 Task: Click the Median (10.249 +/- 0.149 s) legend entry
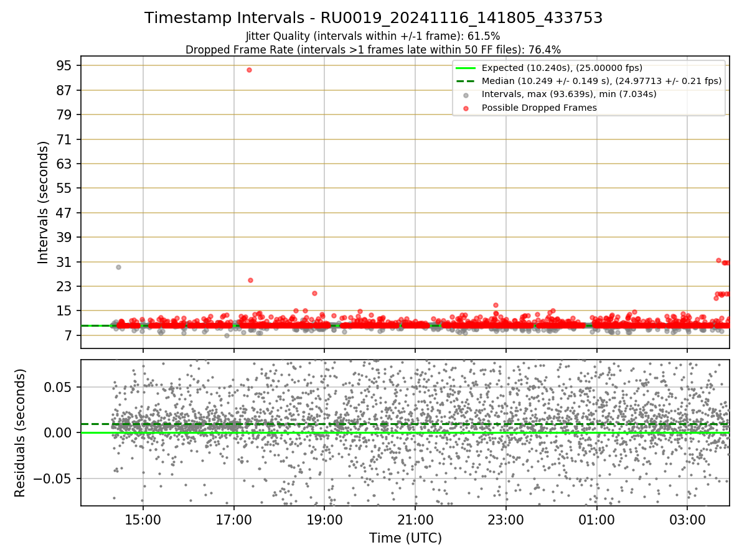589,81
